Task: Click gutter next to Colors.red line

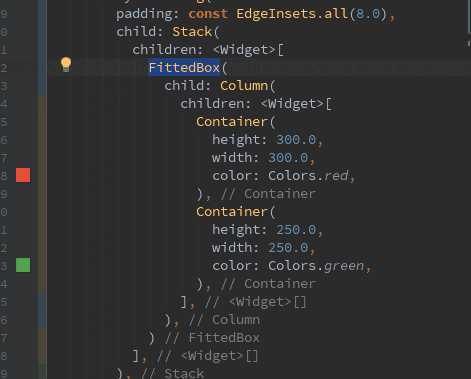Action: pyautogui.click(x=4, y=176)
